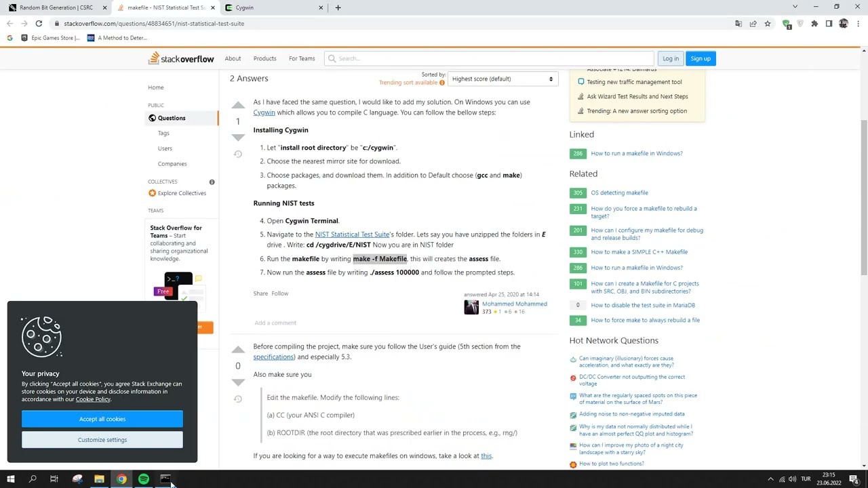Show hidden system tray icons
The height and width of the screenshot is (488, 868).
tap(770, 479)
